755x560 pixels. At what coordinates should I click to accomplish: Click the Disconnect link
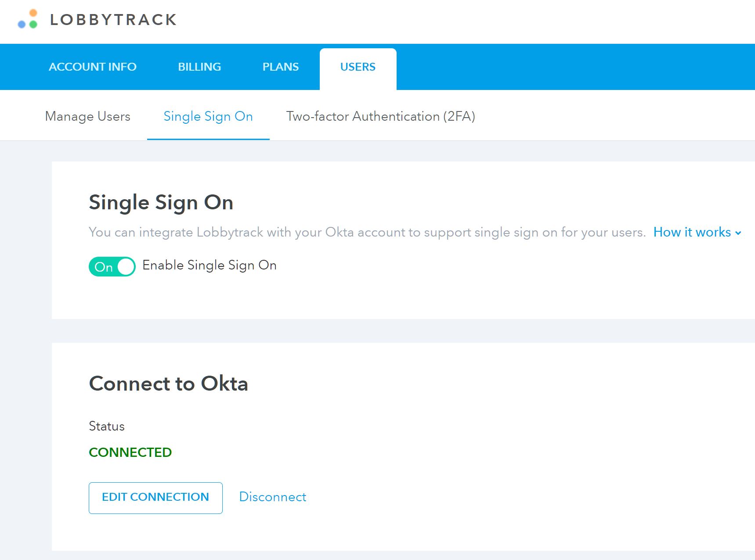pyautogui.click(x=273, y=497)
